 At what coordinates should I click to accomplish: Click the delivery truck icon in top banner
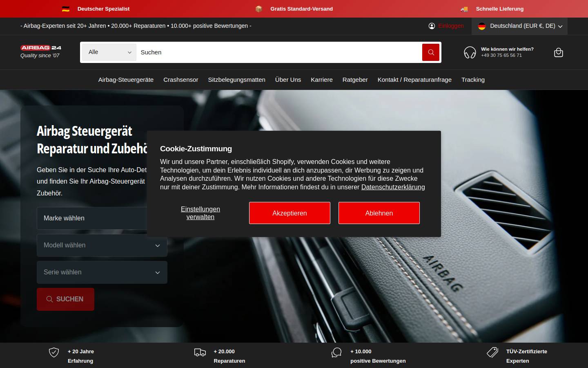click(x=464, y=9)
